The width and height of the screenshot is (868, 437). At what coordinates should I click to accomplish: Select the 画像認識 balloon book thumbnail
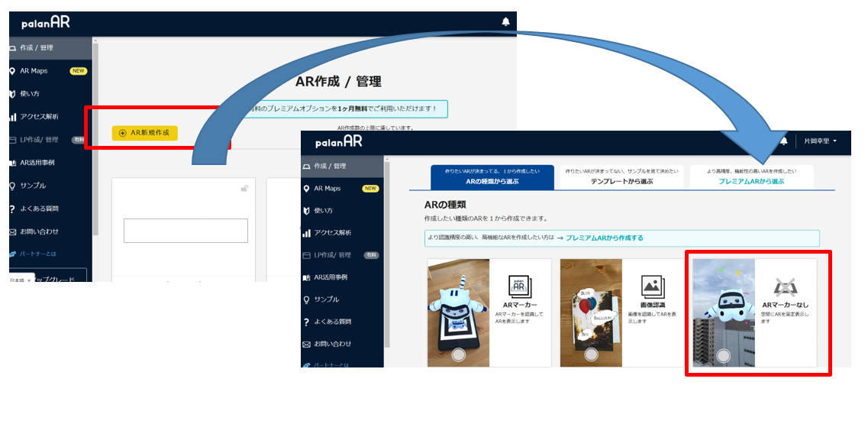[591, 313]
